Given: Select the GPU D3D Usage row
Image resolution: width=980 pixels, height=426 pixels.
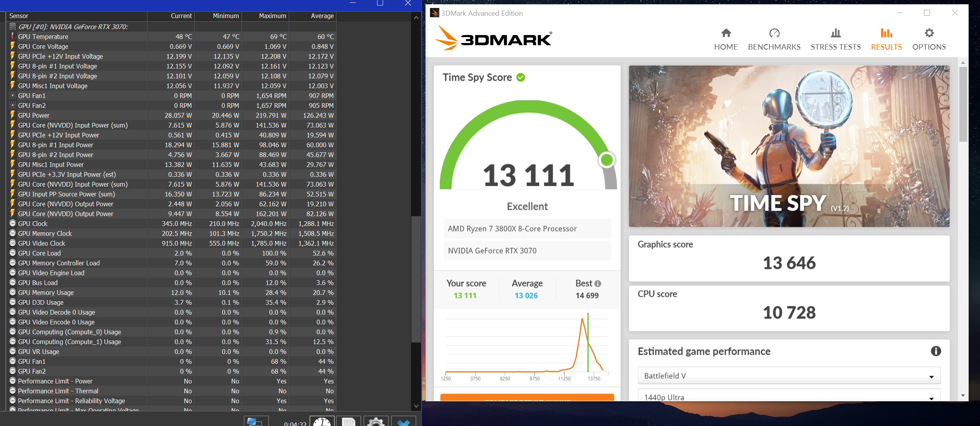Looking at the screenshot, I should coord(171,302).
